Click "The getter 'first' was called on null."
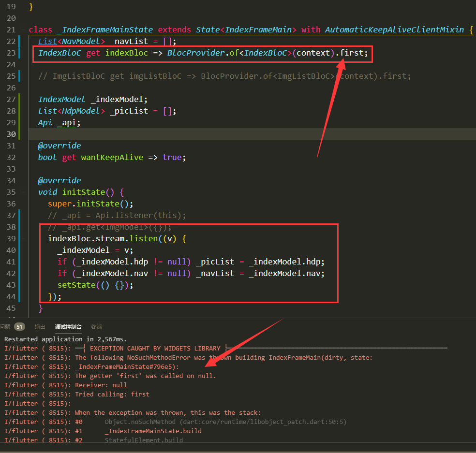The width and height of the screenshot is (476, 453). pyautogui.click(x=146, y=376)
